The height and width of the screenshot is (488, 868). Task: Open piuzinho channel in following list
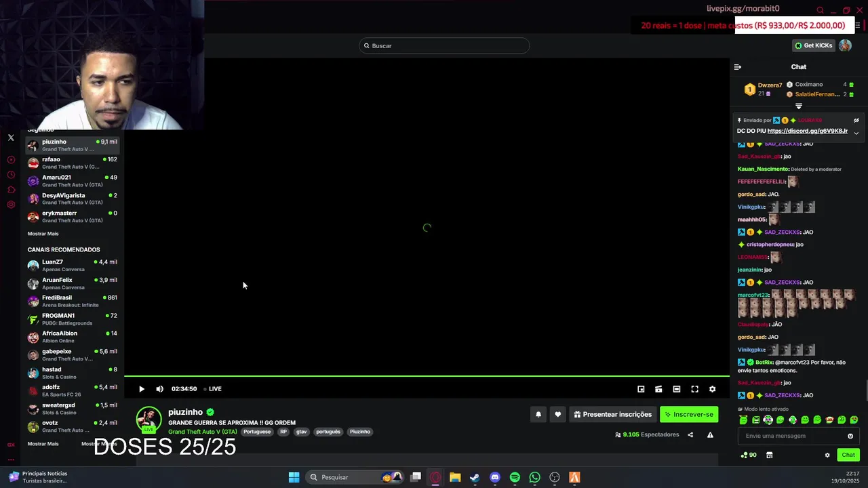pyautogui.click(x=73, y=145)
